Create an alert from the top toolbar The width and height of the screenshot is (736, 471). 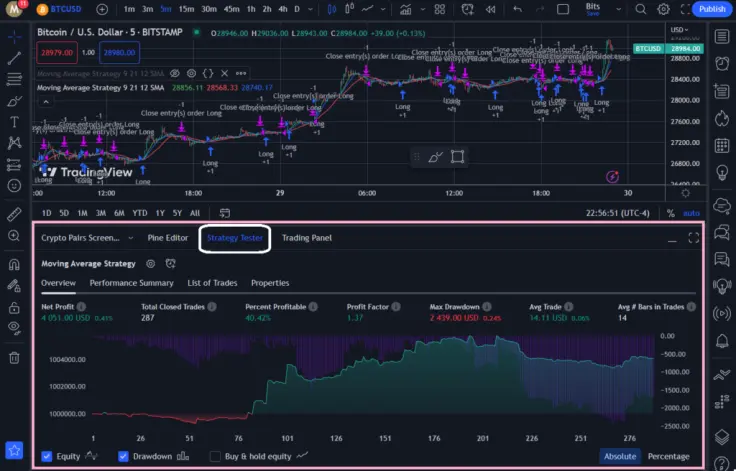(x=468, y=9)
